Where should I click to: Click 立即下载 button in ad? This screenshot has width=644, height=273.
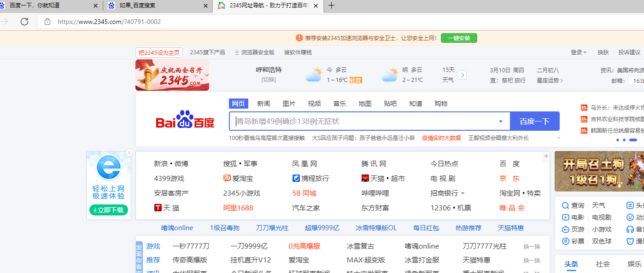coord(109,210)
